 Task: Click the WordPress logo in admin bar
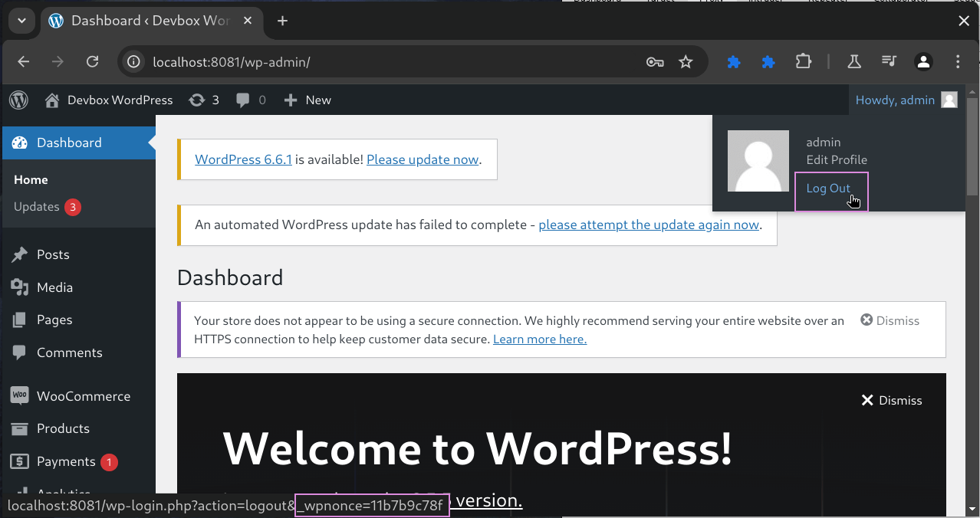19,100
